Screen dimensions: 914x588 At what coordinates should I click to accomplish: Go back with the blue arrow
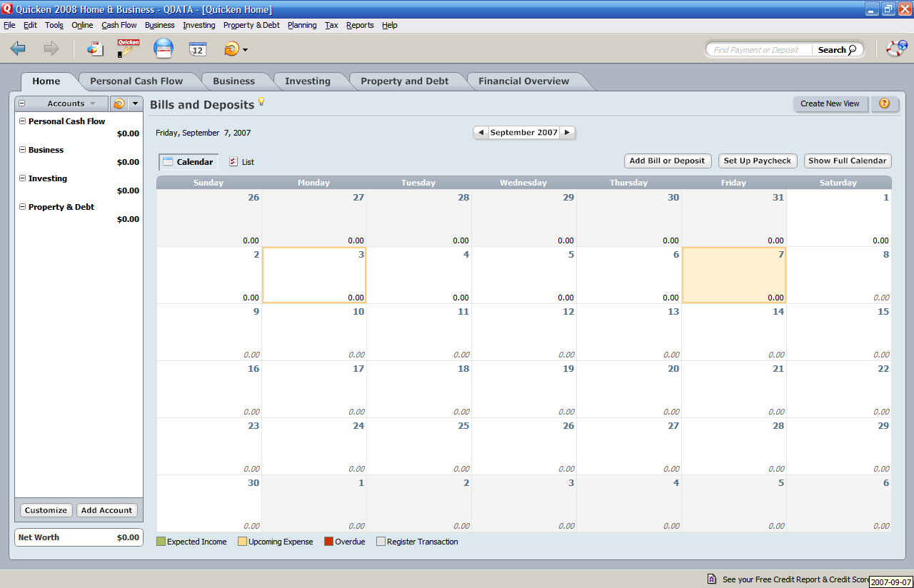tap(18, 49)
